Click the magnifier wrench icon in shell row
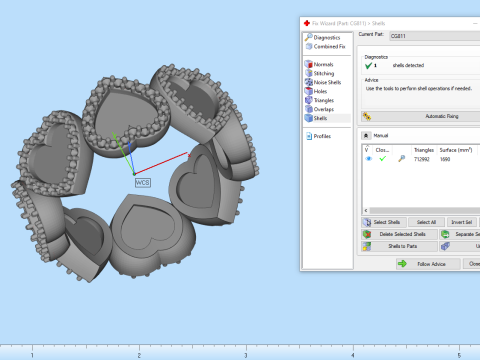480x360 pixels. [x=402, y=159]
